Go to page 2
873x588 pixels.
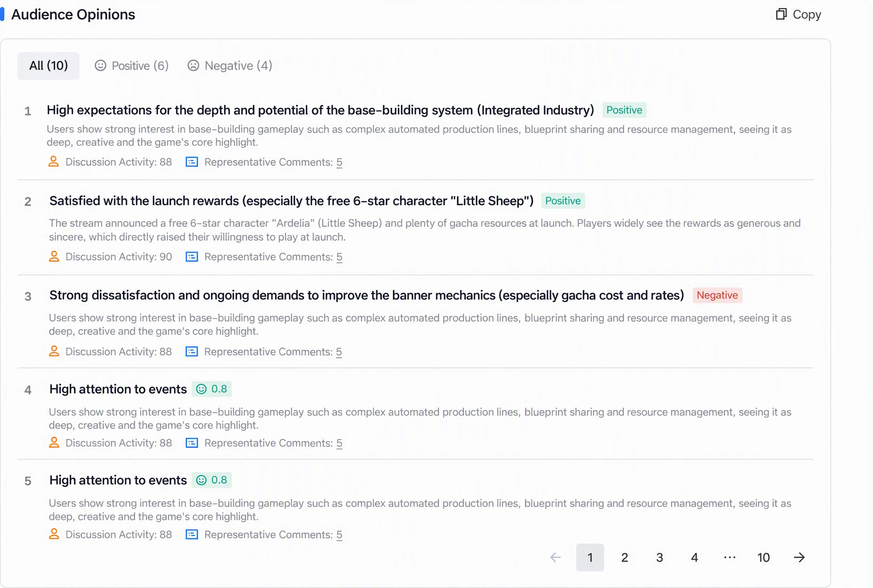click(625, 557)
